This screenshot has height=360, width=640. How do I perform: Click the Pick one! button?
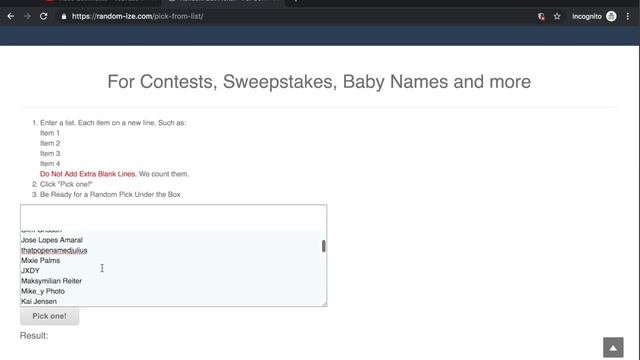(49, 316)
